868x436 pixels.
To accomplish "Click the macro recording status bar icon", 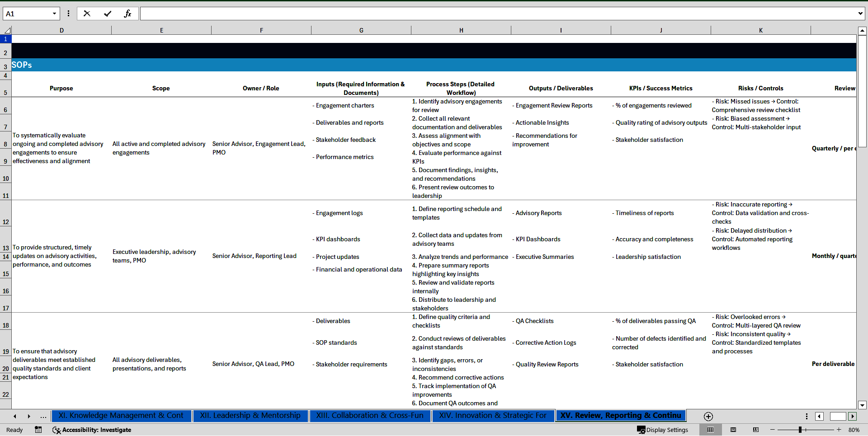I will pyautogui.click(x=38, y=430).
